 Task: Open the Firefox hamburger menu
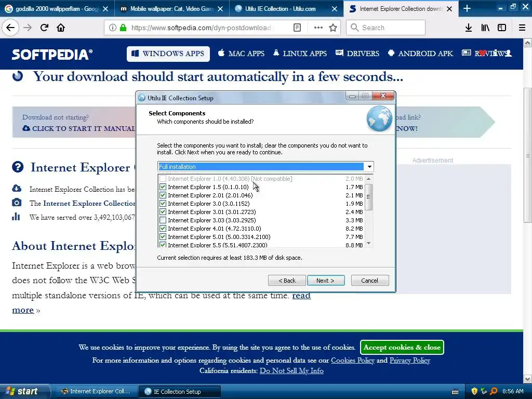522,28
